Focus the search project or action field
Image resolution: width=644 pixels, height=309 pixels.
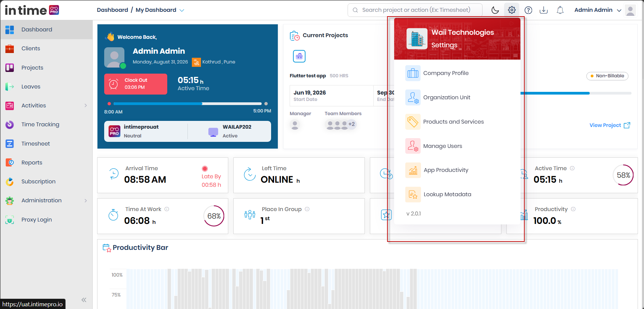click(x=415, y=10)
